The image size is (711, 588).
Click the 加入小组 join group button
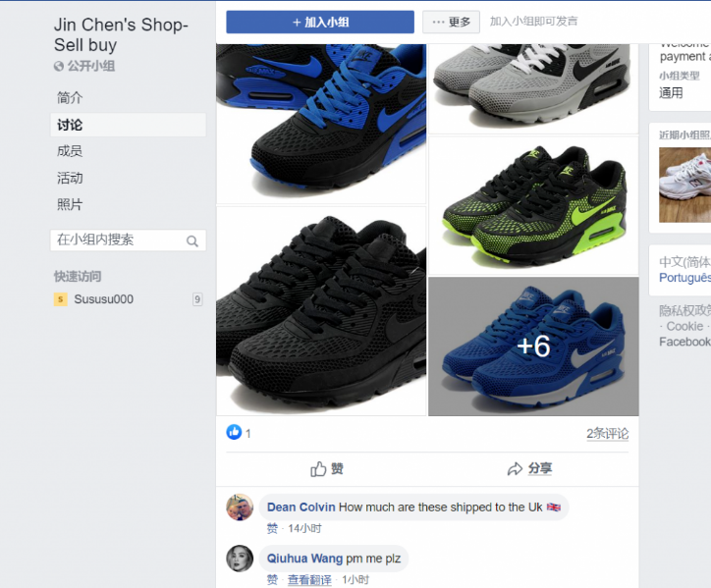[320, 22]
